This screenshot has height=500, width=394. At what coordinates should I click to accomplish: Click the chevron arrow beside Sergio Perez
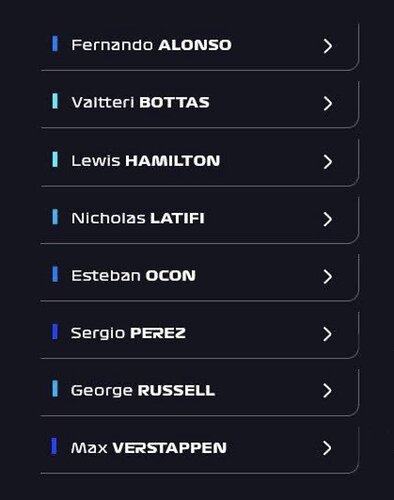[x=328, y=334]
